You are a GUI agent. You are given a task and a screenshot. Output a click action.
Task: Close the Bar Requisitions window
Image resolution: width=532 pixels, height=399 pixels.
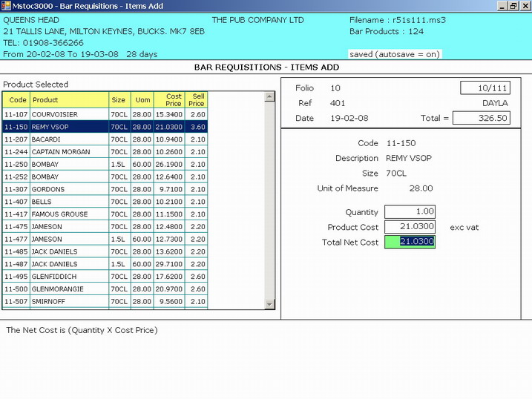(x=525, y=6)
